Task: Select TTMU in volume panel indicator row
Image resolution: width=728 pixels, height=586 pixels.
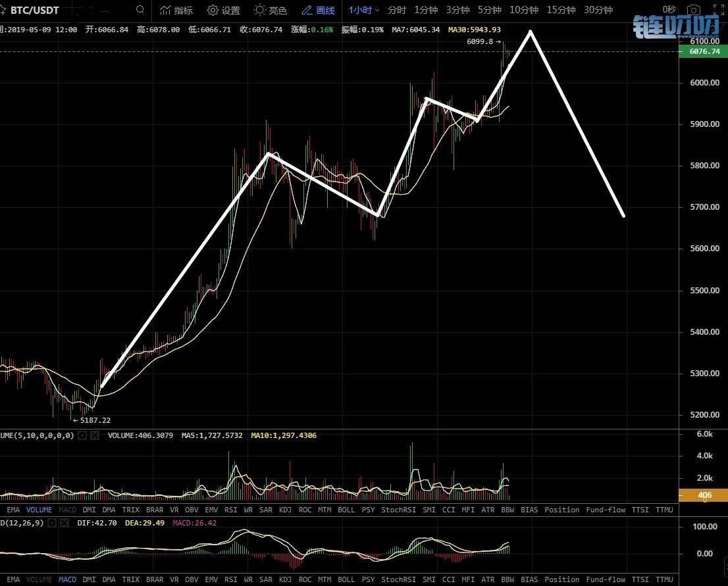Action: pos(664,510)
